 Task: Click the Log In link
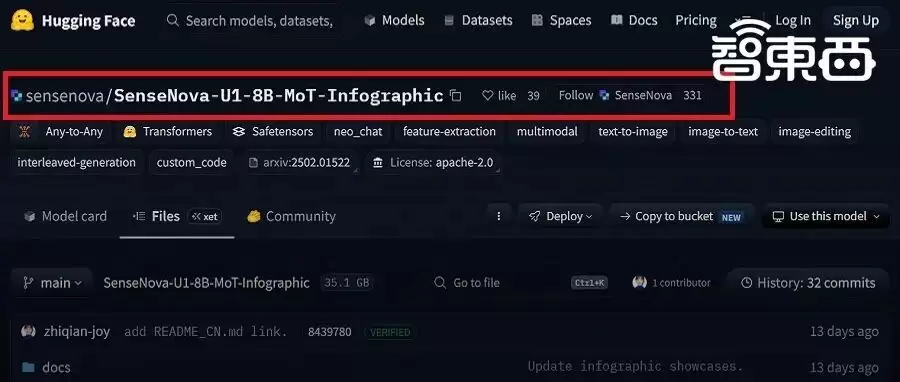point(793,21)
